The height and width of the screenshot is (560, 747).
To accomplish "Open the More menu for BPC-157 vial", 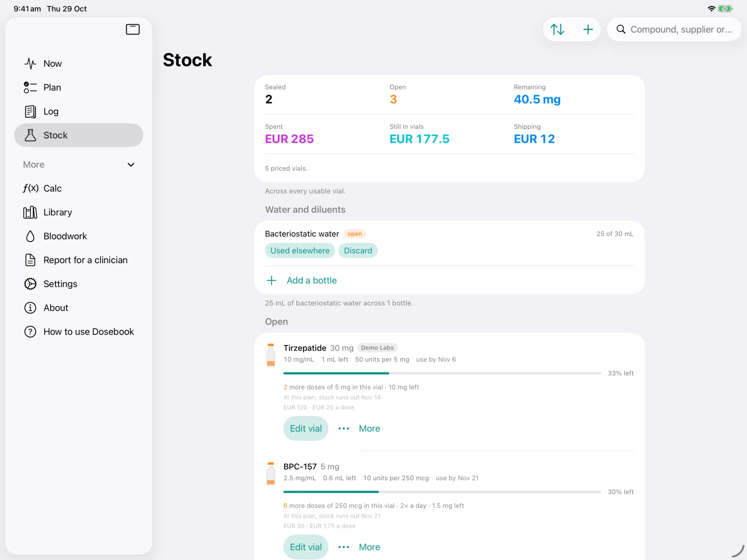I will click(x=359, y=547).
